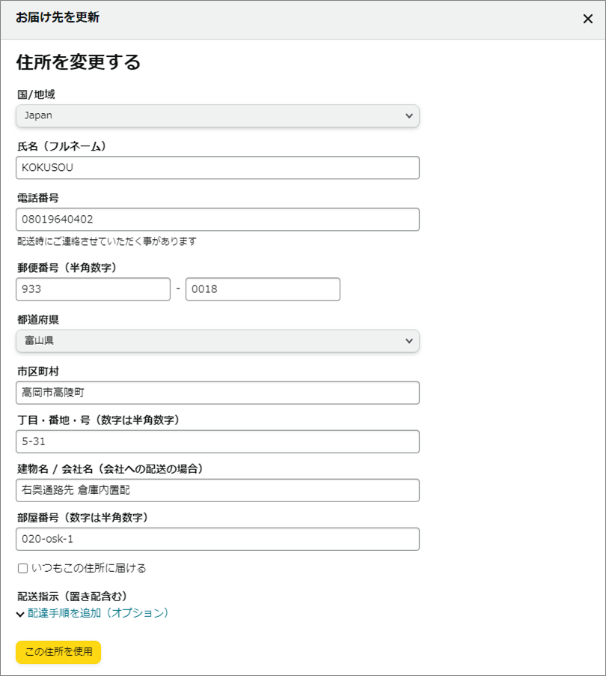Image resolution: width=606 pixels, height=676 pixels.
Task: Click the chevron arrow of 国/地域 select
Action: coord(408,116)
